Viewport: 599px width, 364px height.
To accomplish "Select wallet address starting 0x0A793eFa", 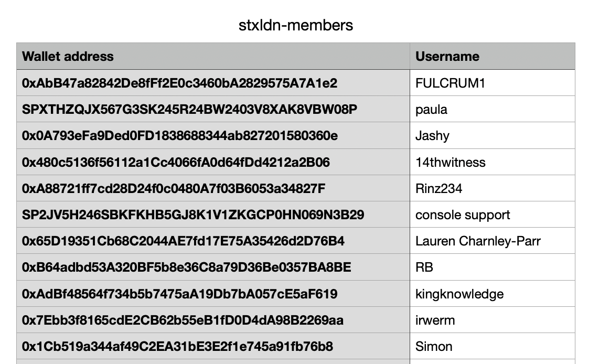I will (180, 136).
